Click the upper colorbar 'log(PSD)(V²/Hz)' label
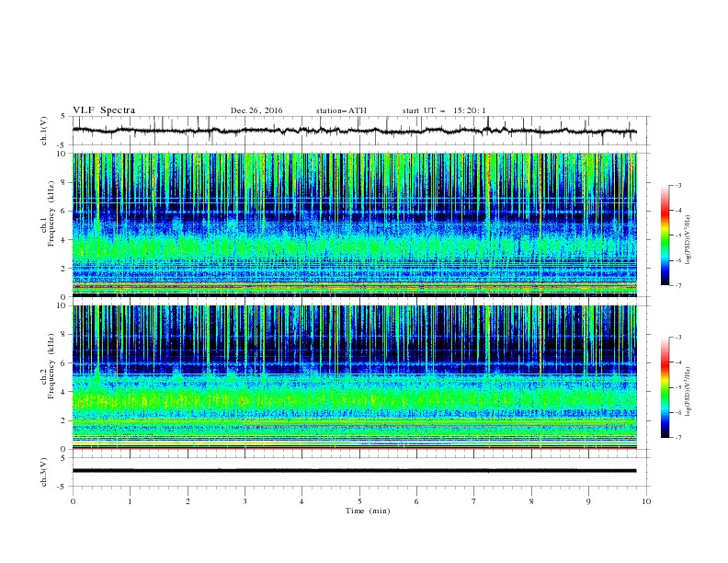 [x=688, y=240]
